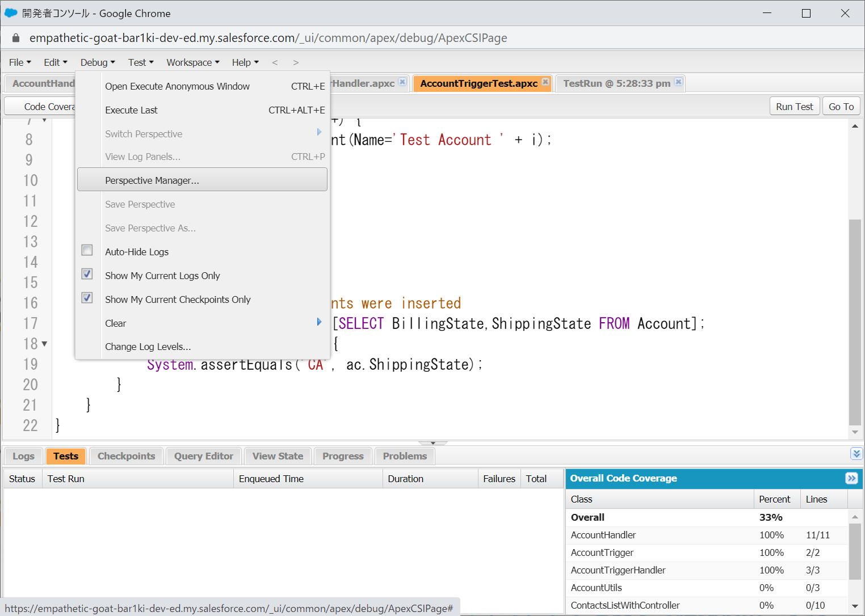This screenshot has height=616, width=865.
Task: Open the Edit menu dropdown
Action: (x=56, y=62)
